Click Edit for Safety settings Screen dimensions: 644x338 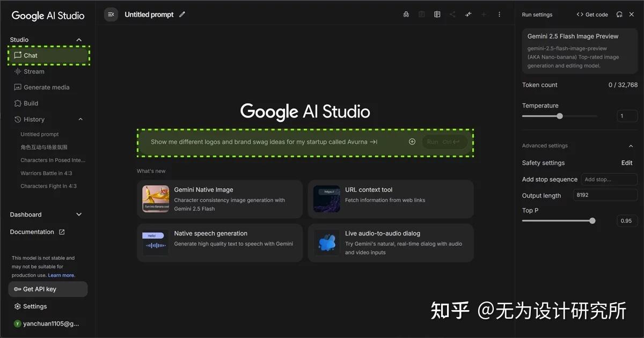[627, 163]
